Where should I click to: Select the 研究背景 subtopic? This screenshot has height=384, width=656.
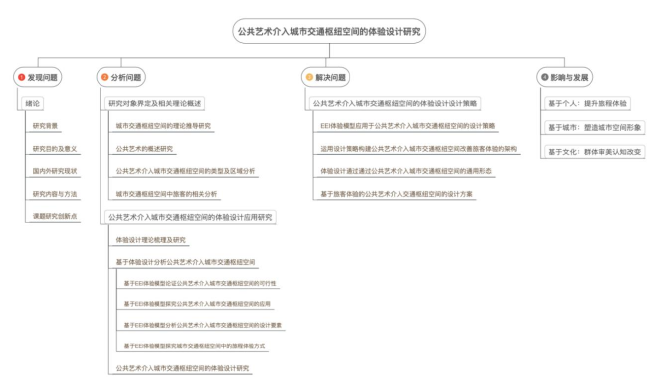(45, 126)
